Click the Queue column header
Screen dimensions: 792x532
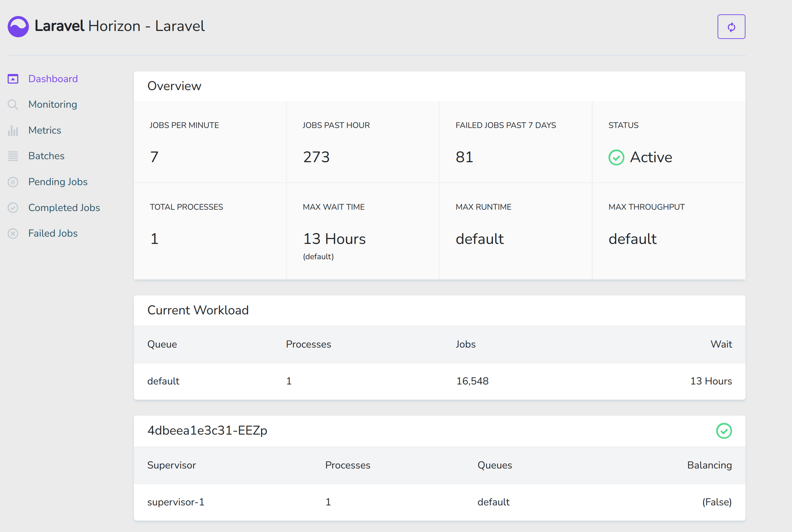pos(162,344)
